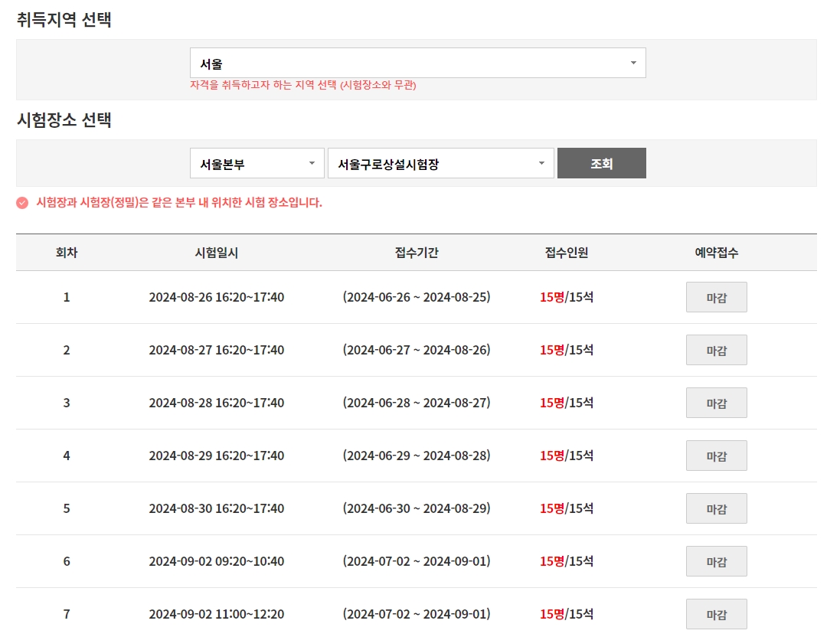Click 마감 button for 09:20~10:40 session
The image size is (840, 637).
(x=716, y=561)
